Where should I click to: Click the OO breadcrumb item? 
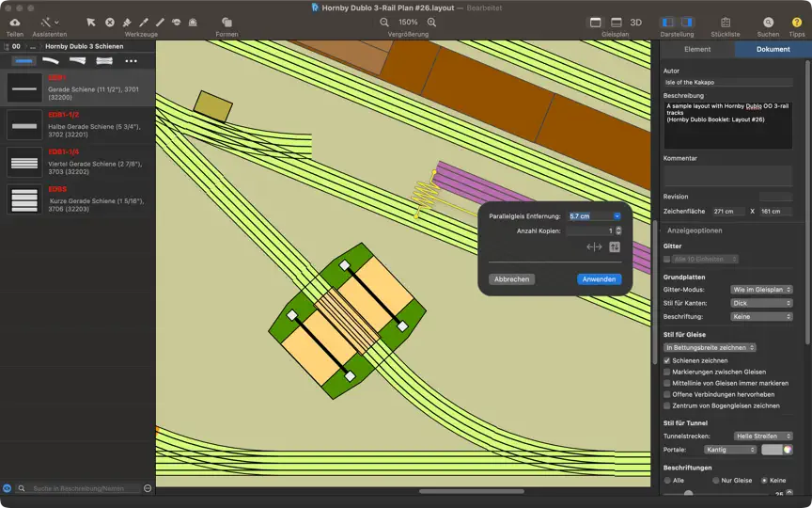click(16, 46)
